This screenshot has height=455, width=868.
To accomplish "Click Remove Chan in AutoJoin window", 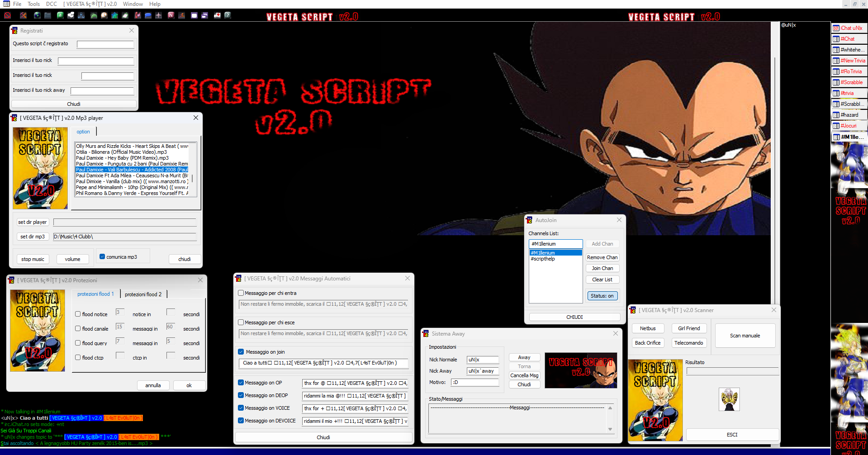I will pos(602,257).
